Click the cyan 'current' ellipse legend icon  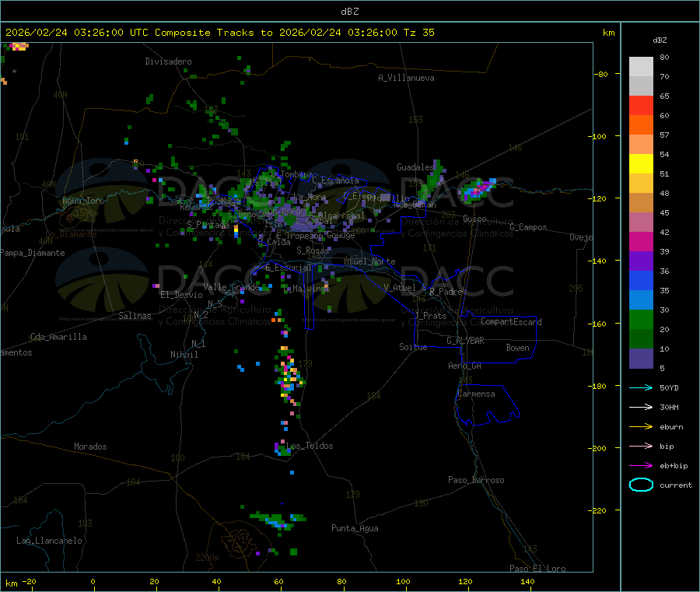click(x=641, y=485)
